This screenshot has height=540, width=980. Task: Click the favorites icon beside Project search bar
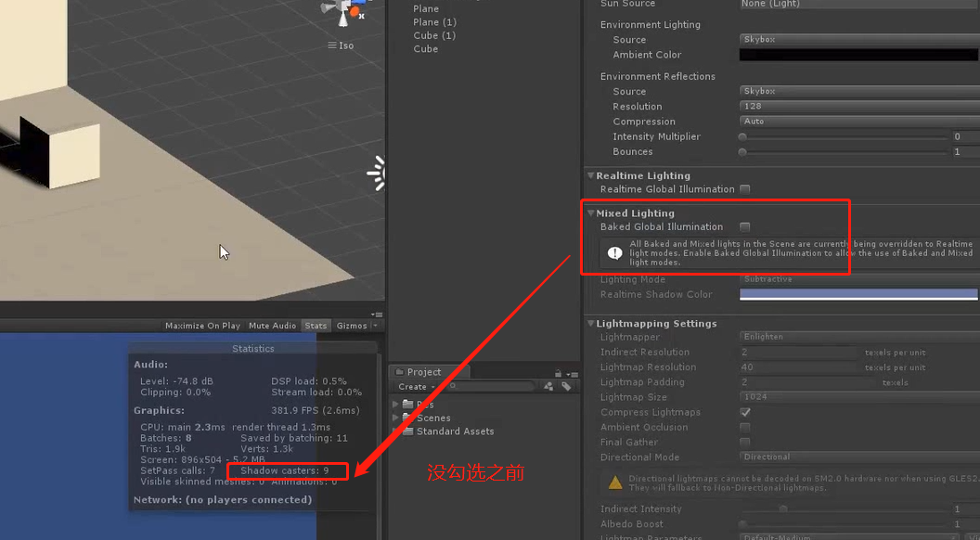[x=548, y=386]
